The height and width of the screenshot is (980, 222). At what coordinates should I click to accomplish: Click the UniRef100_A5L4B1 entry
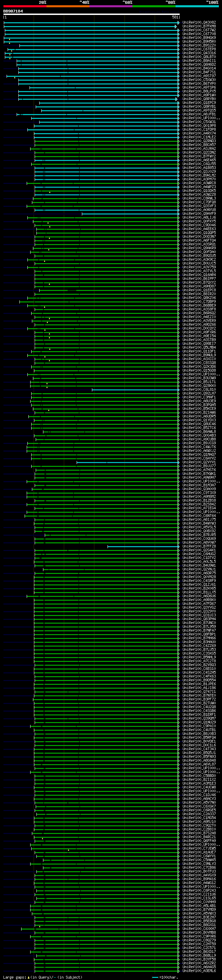coord(199,906)
